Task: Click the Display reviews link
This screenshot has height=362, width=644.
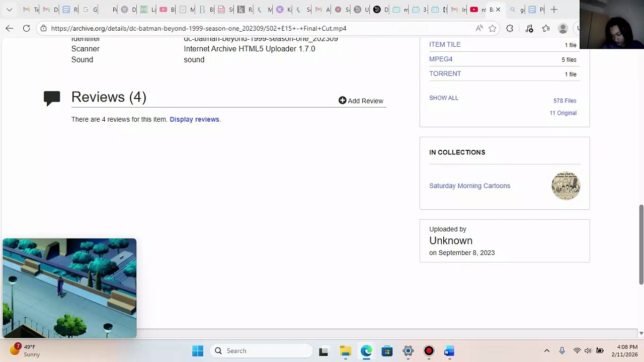Action: point(194,119)
